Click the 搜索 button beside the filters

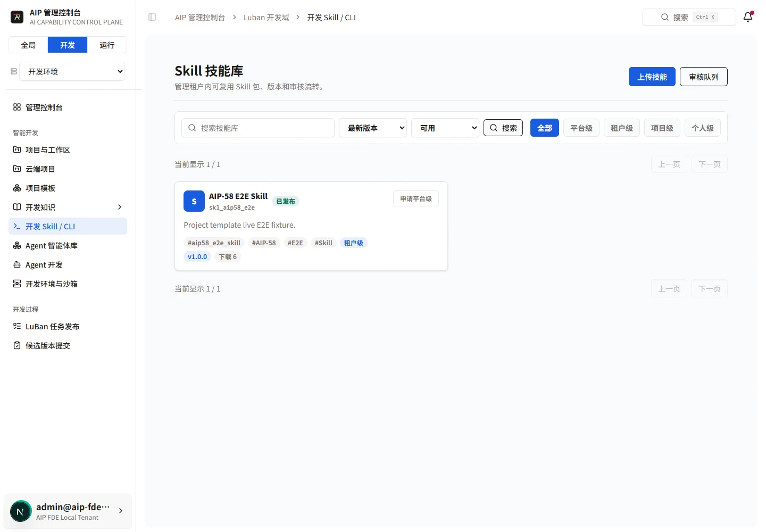tap(503, 128)
